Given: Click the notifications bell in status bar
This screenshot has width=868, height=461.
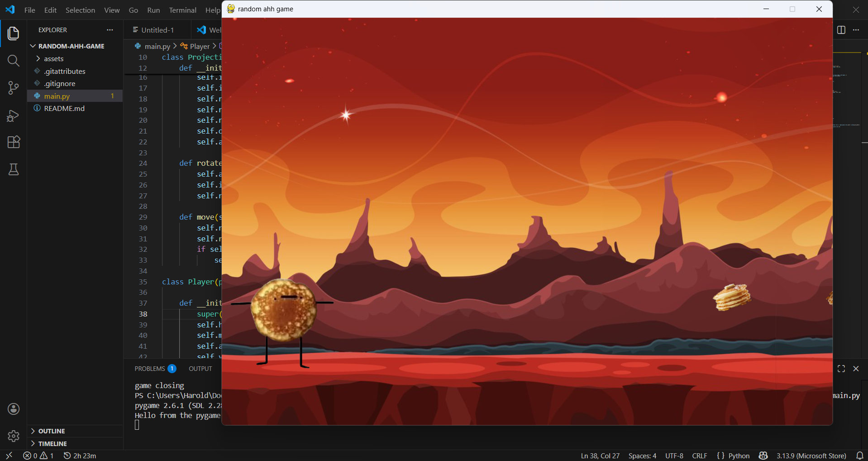Looking at the screenshot, I should [859, 456].
